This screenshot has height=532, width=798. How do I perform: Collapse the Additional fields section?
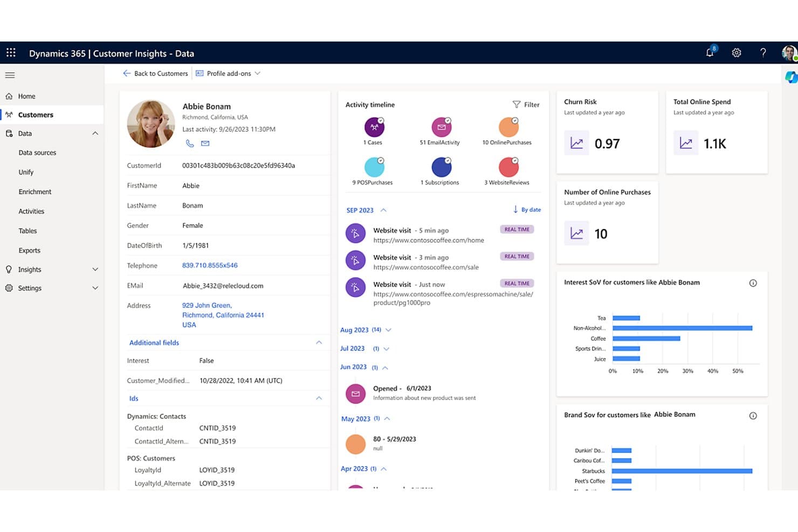(319, 342)
